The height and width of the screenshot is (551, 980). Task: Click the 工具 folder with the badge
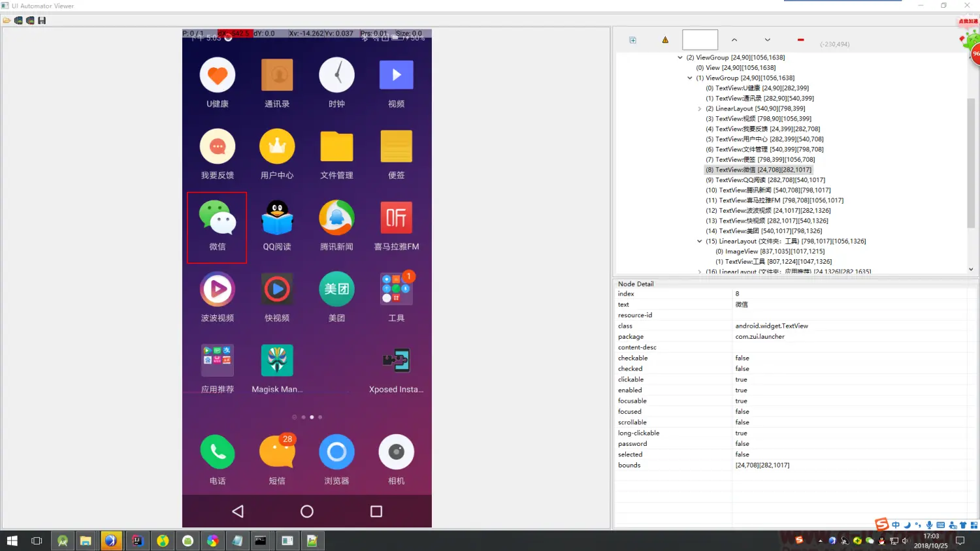pyautogui.click(x=397, y=289)
